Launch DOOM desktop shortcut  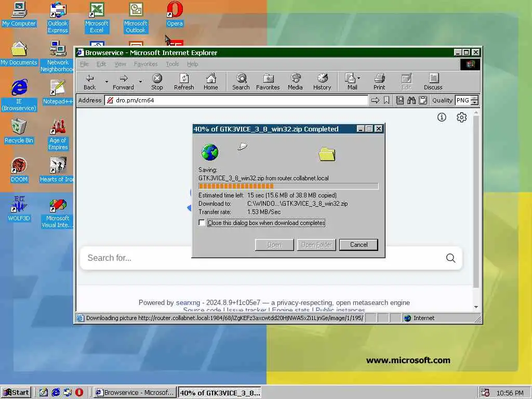[19, 170]
